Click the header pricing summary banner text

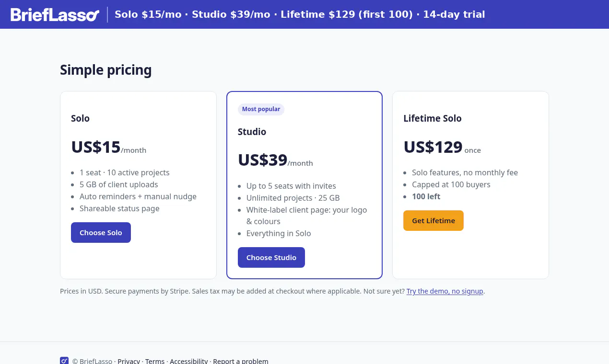point(300,14)
